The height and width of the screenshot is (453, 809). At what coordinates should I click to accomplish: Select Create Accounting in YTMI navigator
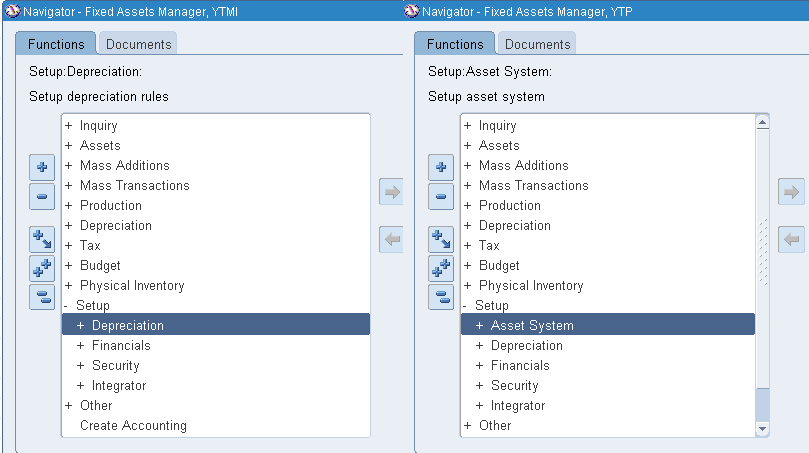133,426
